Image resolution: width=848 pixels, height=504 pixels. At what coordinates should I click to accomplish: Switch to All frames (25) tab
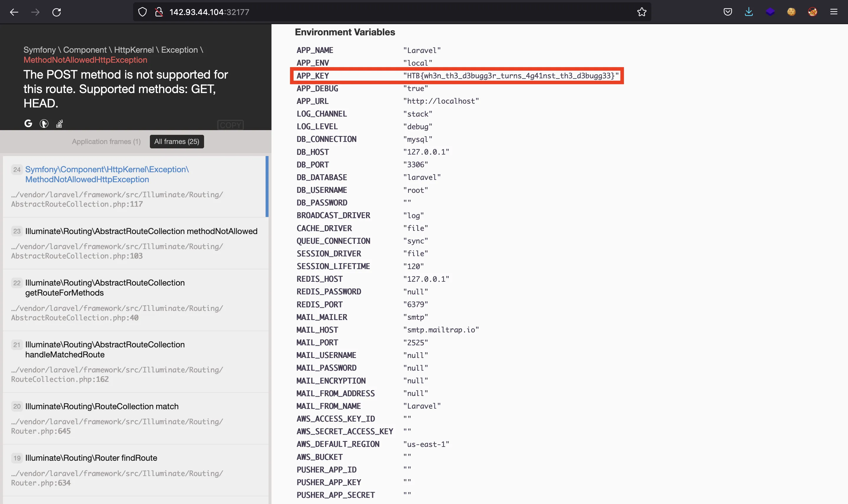tap(177, 142)
